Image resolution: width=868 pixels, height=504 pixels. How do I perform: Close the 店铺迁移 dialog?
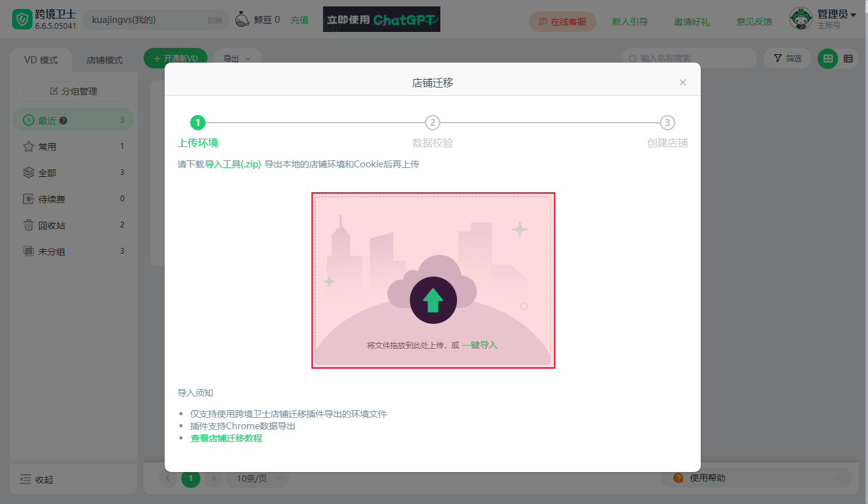pyautogui.click(x=683, y=82)
